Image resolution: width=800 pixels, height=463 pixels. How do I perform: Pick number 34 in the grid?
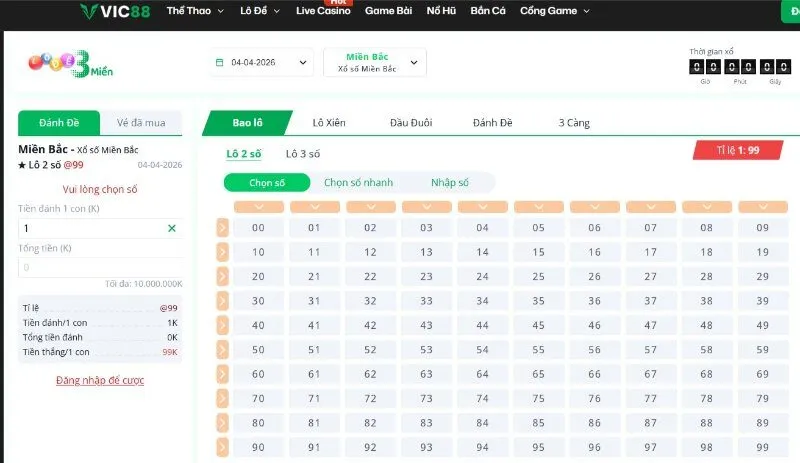click(x=483, y=301)
